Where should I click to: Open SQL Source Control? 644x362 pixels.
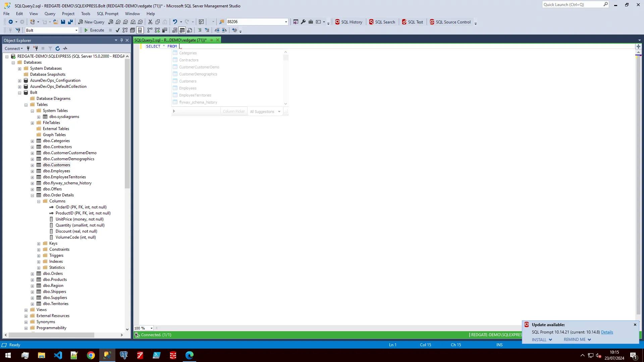tap(451, 22)
